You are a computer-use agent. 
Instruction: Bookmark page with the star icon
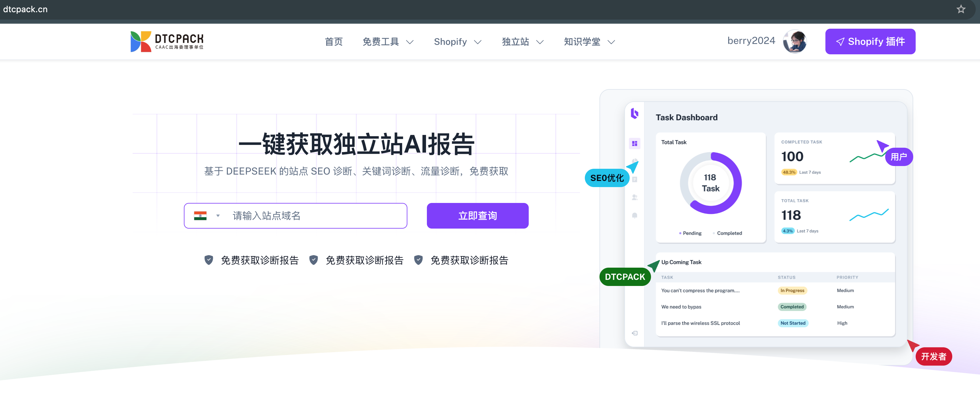tap(961, 9)
